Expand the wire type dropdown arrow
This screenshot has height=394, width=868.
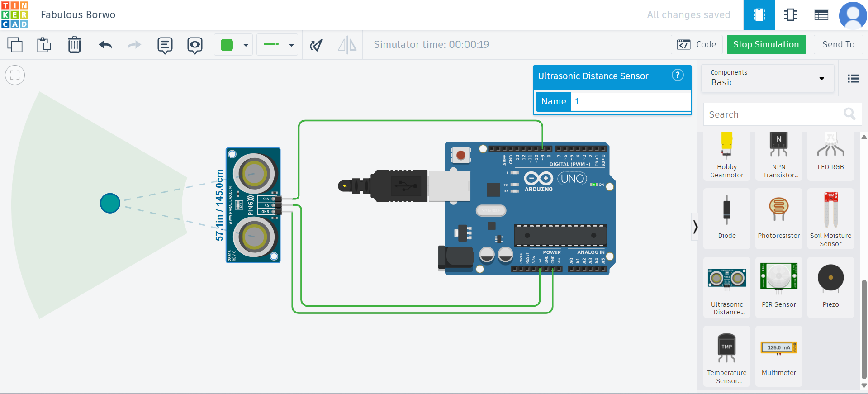pyautogui.click(x=291, y=45)
